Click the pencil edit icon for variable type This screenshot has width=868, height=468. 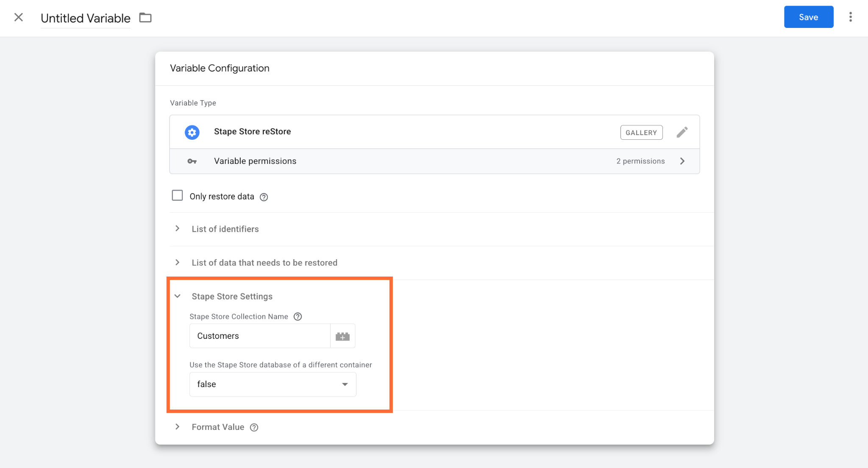682,132
